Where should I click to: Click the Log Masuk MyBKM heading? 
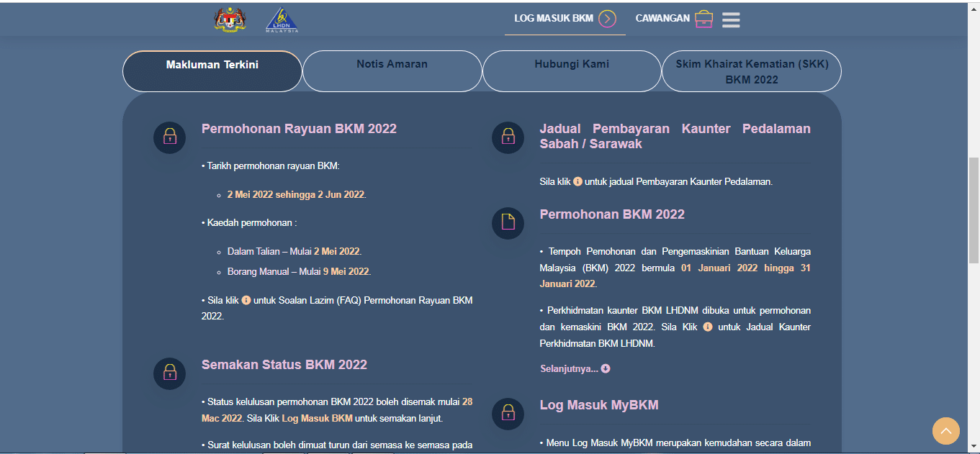tap(599, 405)
